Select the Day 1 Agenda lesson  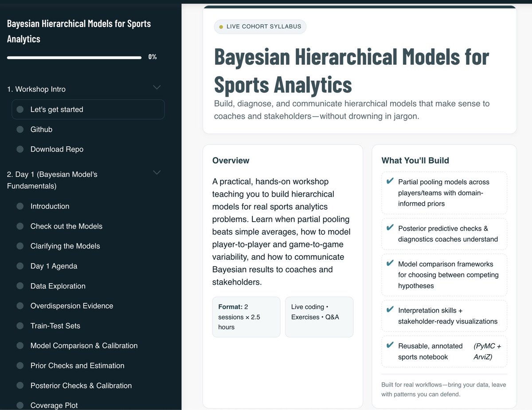pos(54,266)
